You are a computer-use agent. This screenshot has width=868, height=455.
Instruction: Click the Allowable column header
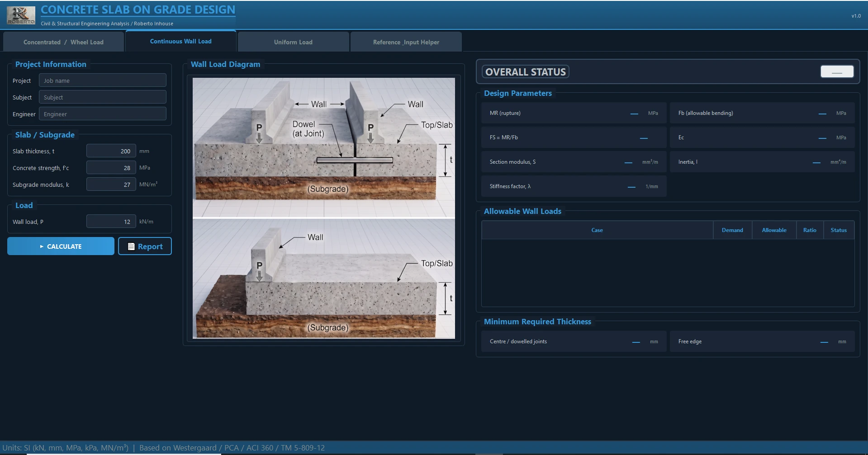point(774,230)
